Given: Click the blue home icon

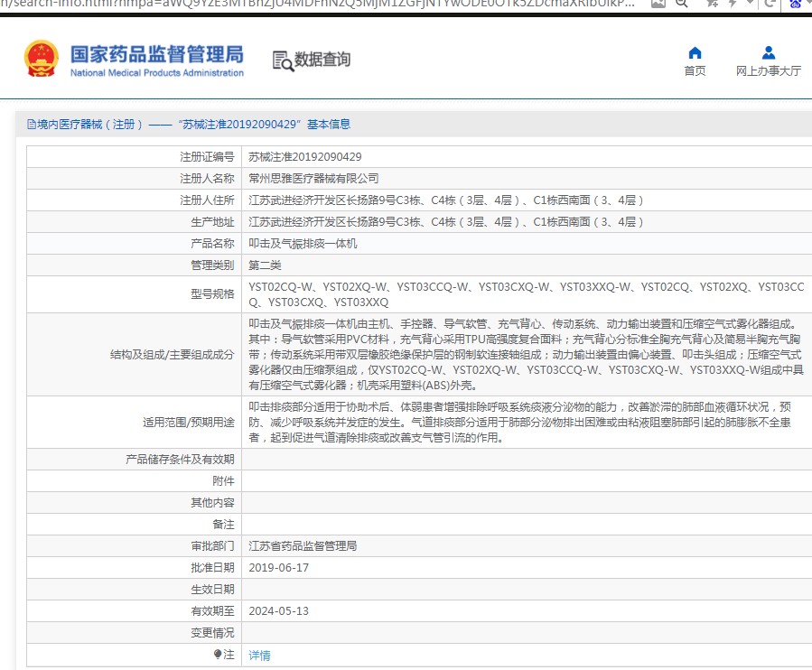Looking at the screenshot, I should point(695,52).
